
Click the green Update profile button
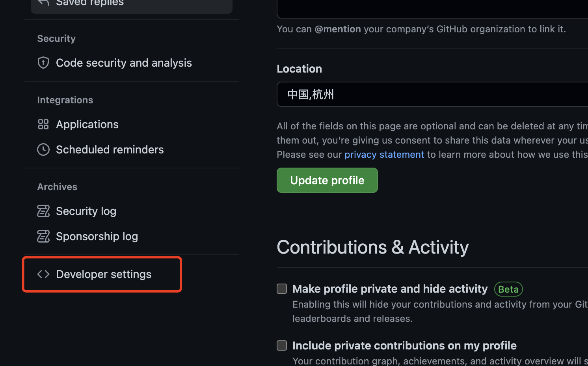327,180
